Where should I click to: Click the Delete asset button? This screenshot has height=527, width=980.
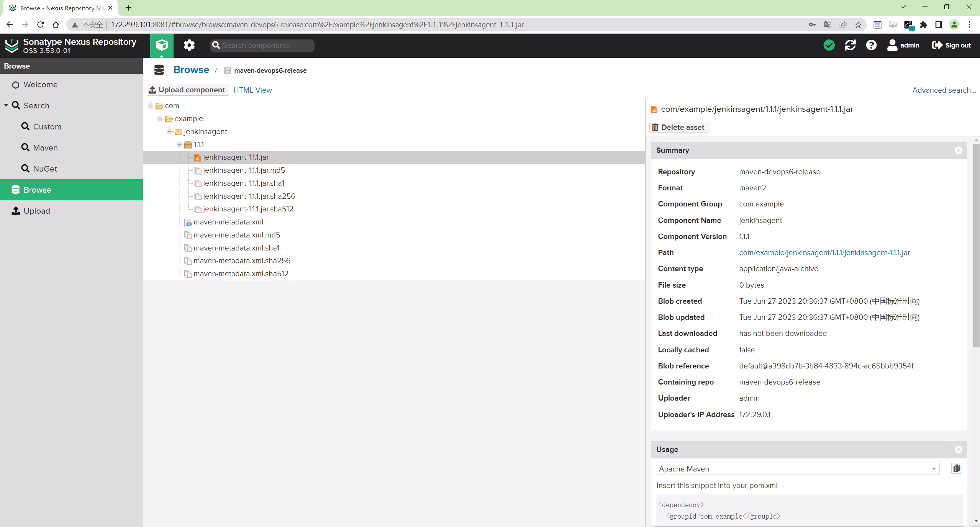678,127
